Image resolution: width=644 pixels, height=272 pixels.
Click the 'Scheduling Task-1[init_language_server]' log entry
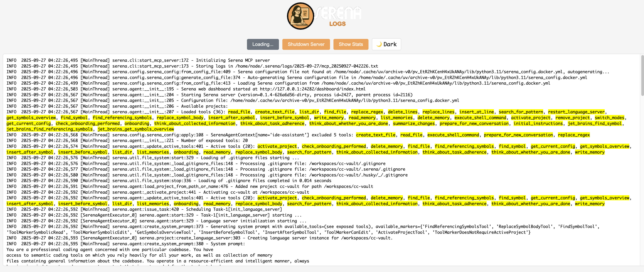coord(234,209)
